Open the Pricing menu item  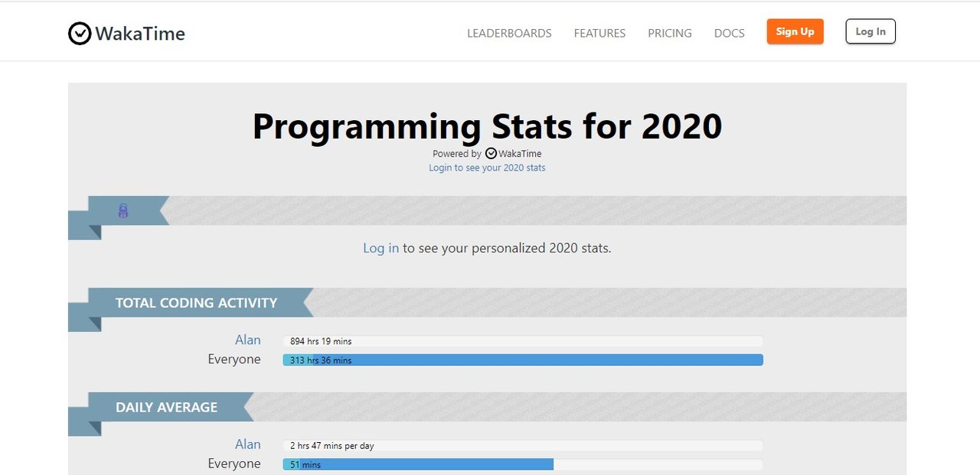pos(670,34)
